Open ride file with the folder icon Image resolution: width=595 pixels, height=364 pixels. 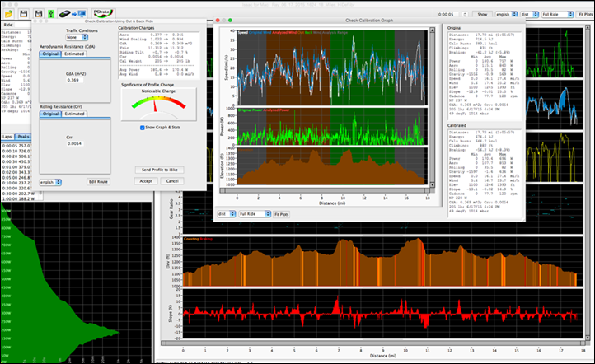tap(9, 14)
